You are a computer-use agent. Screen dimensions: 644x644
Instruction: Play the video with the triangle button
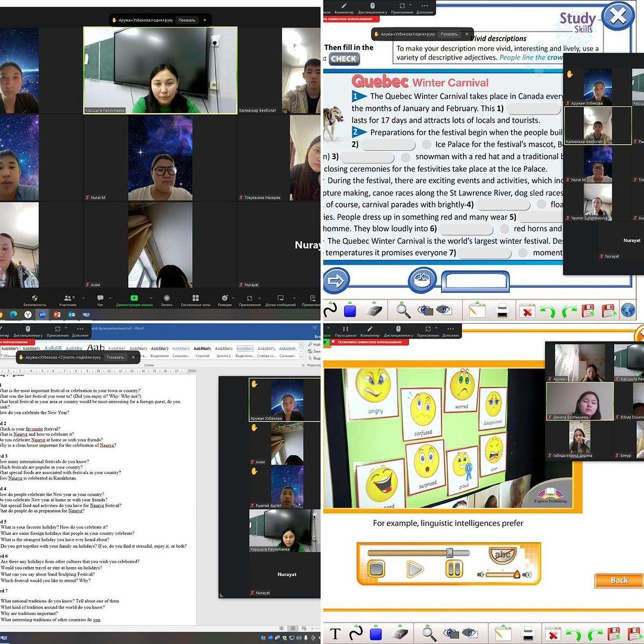(x=414, y=569)
